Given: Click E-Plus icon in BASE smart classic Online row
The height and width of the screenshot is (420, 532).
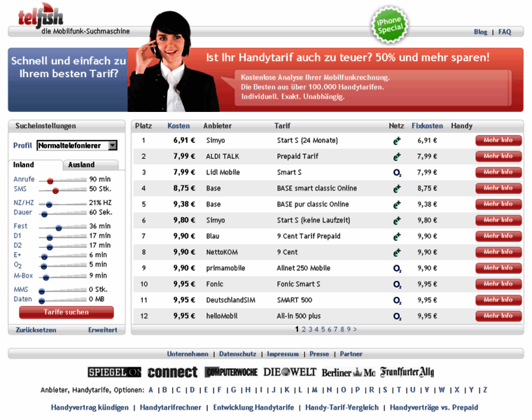Looking at the screenshot, I should [397, 188].
